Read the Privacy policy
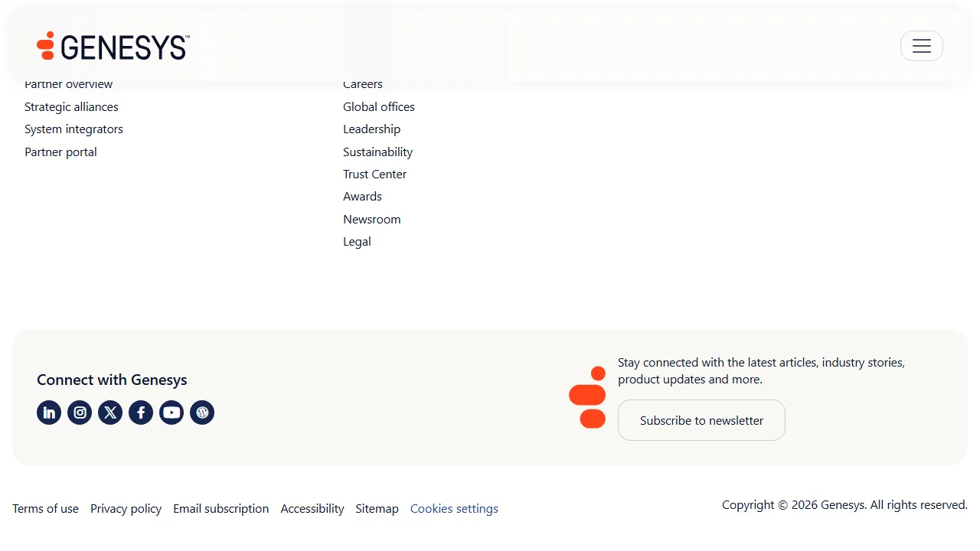 [x=126, y=508]
